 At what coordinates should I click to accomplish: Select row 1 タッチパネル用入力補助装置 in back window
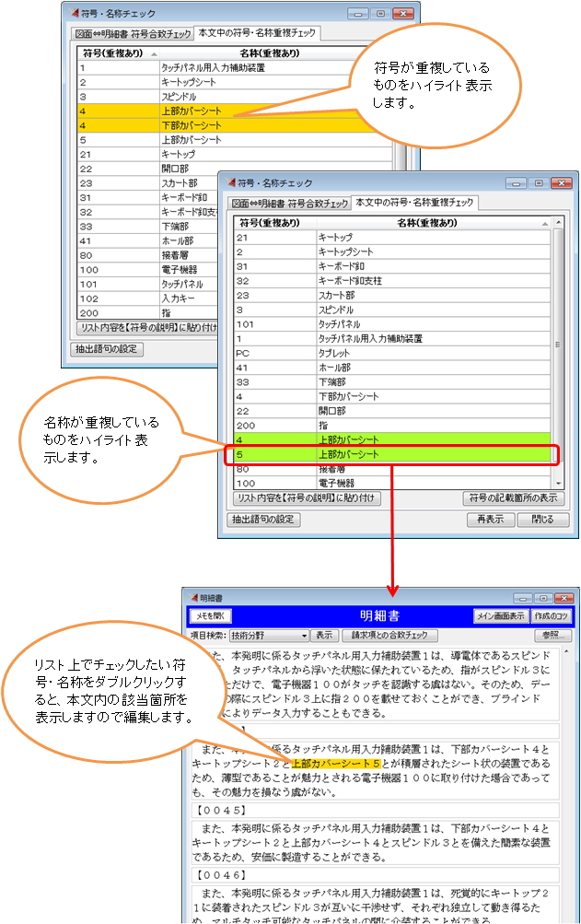click(215, 68)
